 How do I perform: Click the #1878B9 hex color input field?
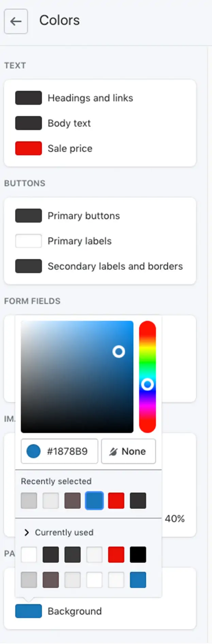tap(59, 451)
